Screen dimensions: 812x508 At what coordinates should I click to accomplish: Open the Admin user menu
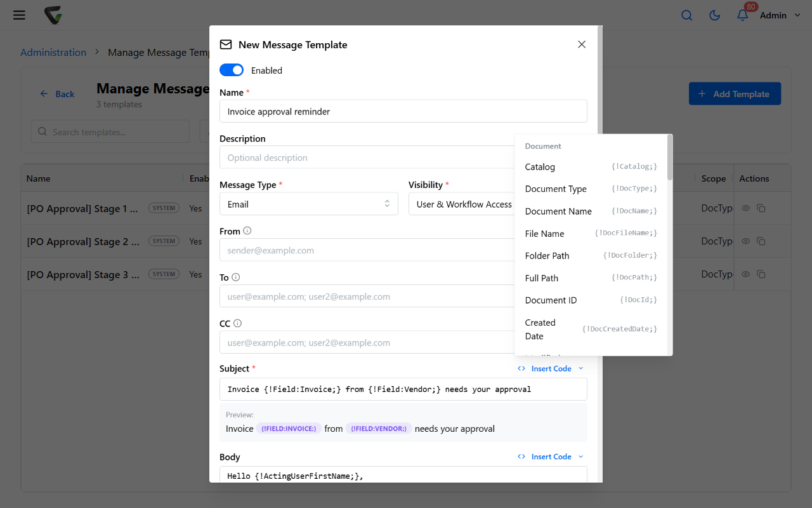point(780,15)
